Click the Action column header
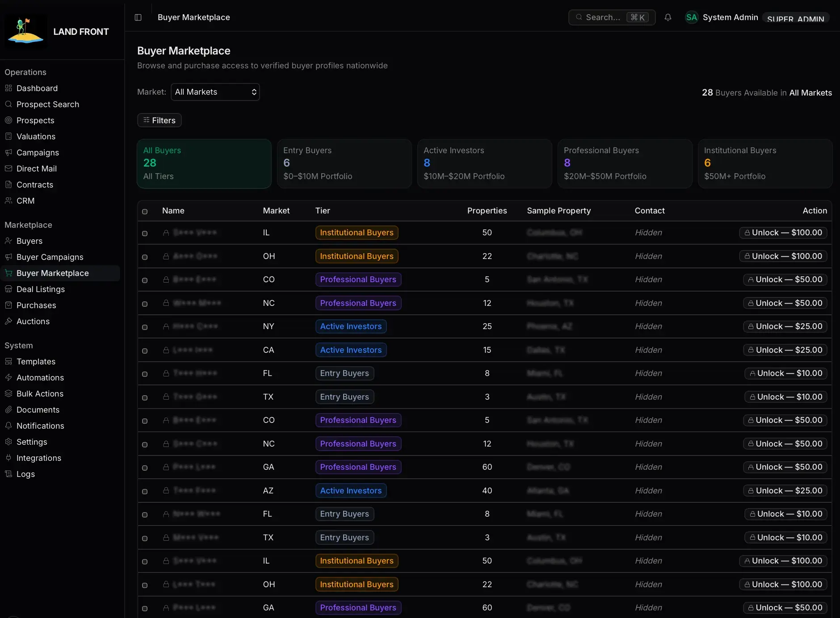 click(x=815, y=211)
